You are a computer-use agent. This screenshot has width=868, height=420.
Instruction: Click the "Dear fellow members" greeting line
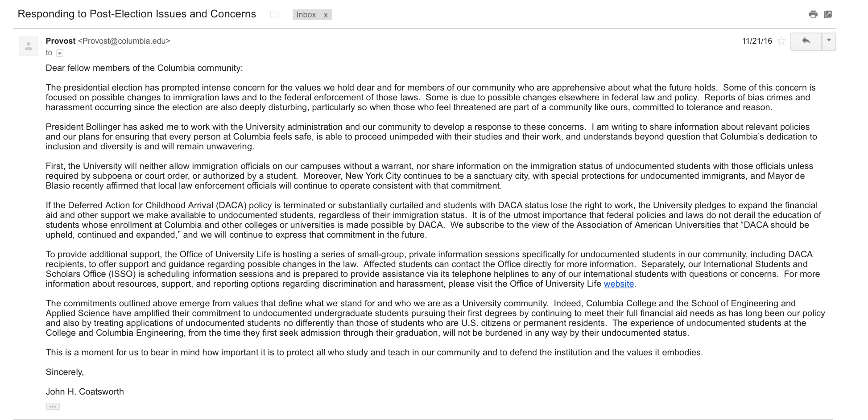(144, 68)
